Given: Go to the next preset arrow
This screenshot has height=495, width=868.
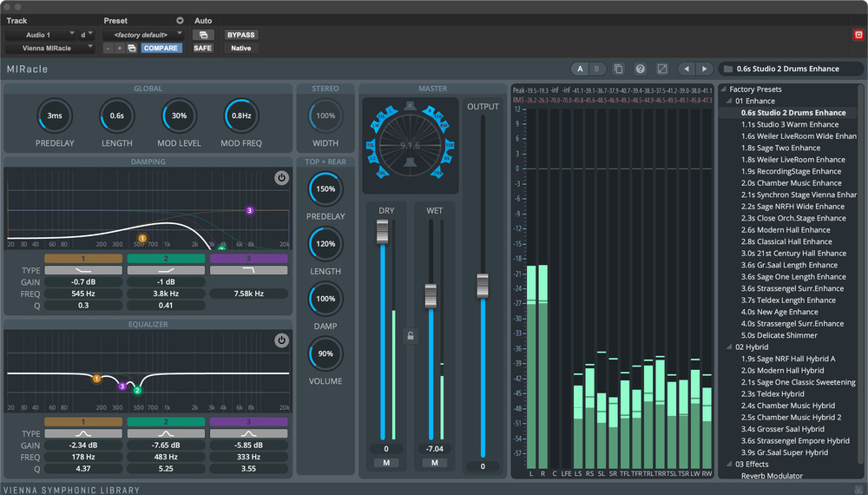Looking at the screenshot, I should (x=703, y=69).
